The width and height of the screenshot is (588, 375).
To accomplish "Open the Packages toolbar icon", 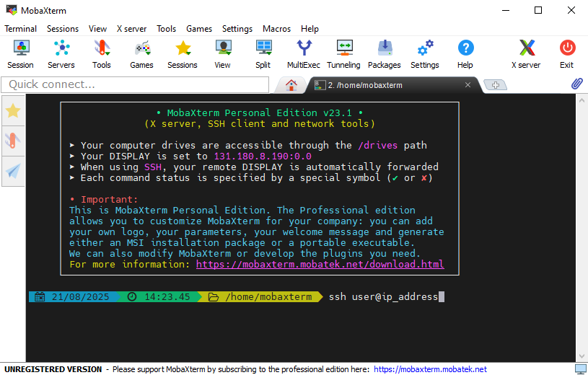I will pyautogui.click(x=385, y=54).
